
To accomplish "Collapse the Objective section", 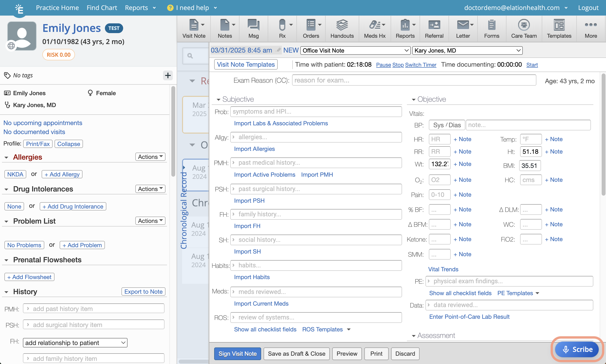I will click(413, 100).
